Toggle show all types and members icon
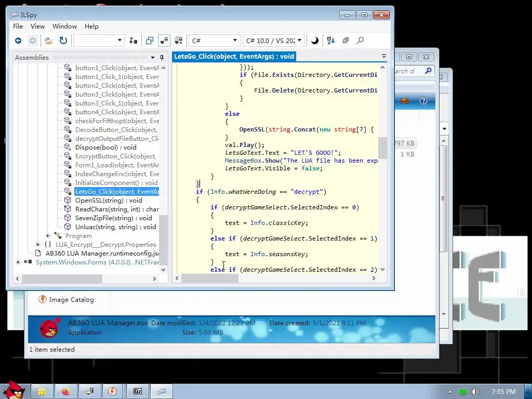532x399 pixels. pos(179,41)
